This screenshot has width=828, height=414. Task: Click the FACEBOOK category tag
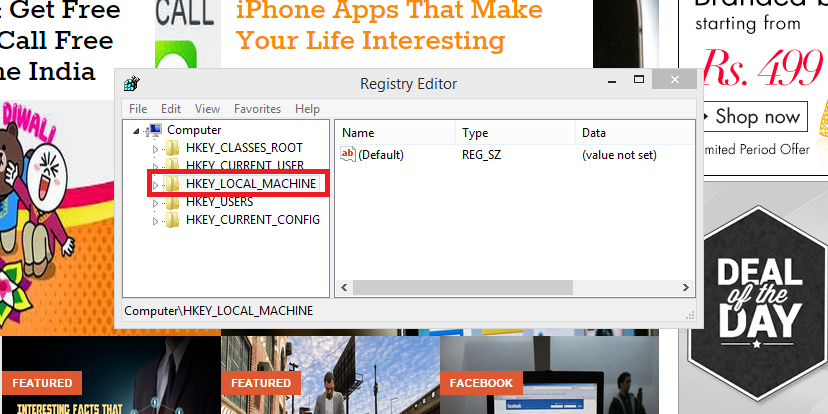pyautogui.click(x=481, y=383)
